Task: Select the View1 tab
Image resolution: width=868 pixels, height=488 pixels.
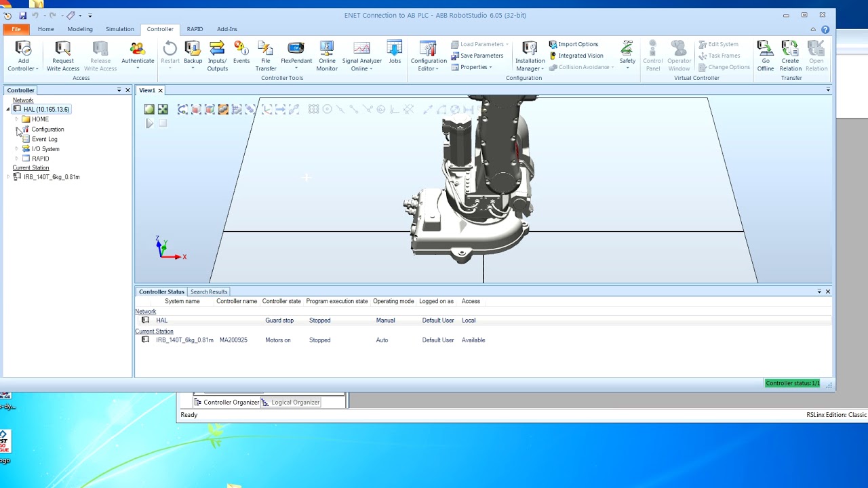Action: [147, 90]
